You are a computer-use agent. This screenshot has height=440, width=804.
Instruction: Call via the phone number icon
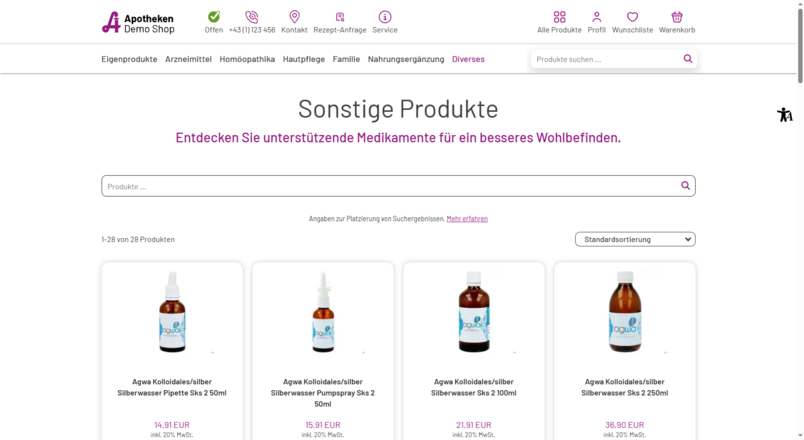252,17
